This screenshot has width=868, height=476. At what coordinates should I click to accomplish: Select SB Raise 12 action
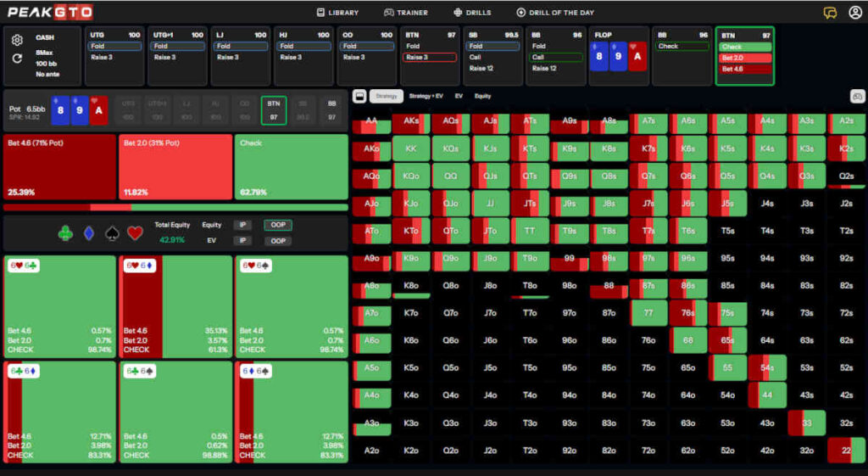(x=492, y=68)
